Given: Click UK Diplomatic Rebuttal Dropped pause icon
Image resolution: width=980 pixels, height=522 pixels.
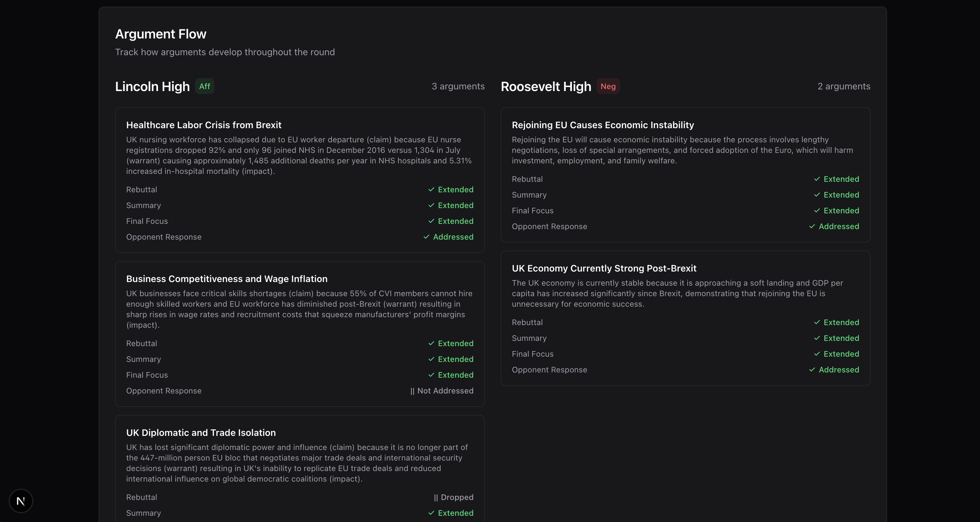Looking at the screenshot, I should [436, 498].
